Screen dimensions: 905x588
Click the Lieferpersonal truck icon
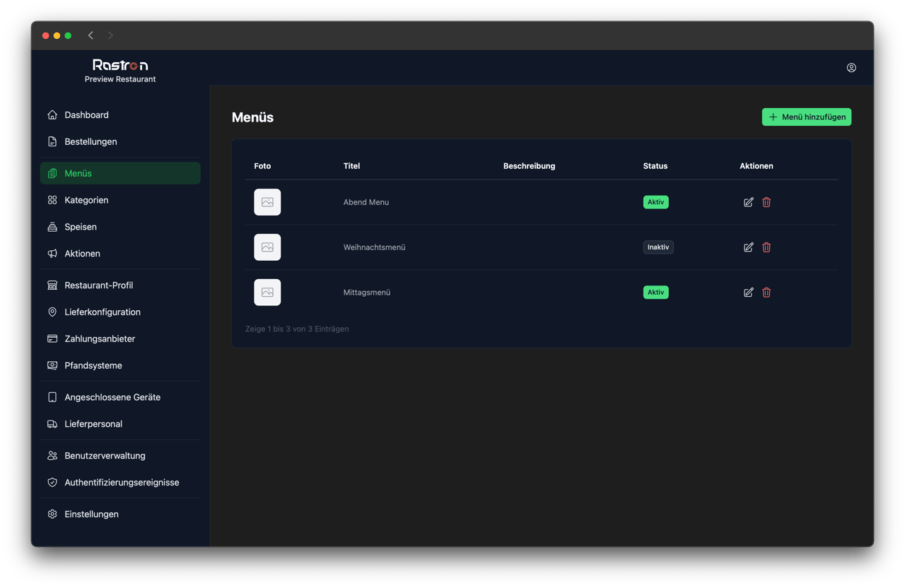coord(52,424)
